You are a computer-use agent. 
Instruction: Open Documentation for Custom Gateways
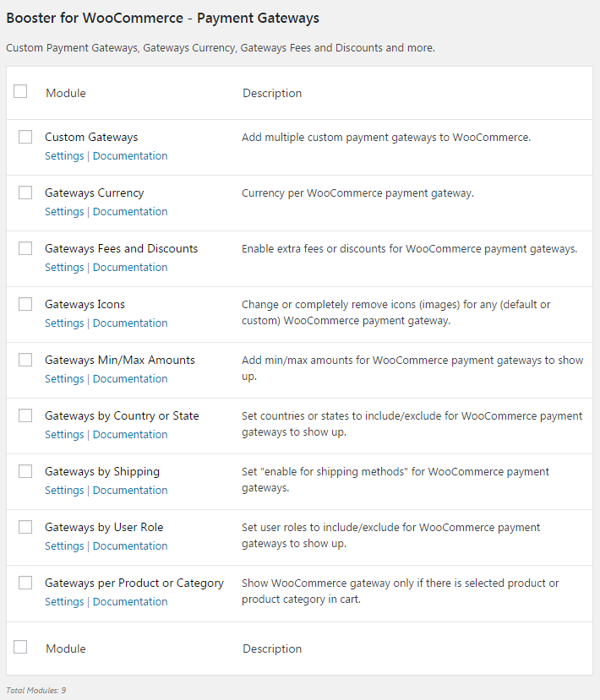coord(130,156)
